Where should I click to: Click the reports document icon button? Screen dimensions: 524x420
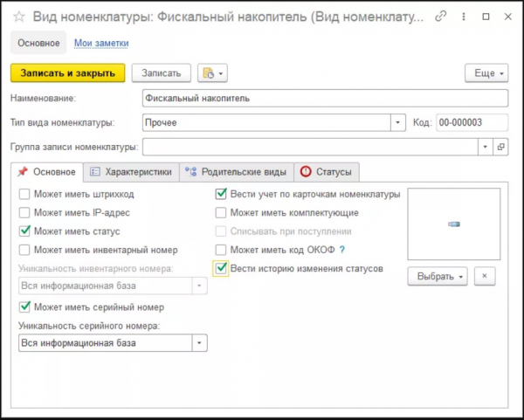point(212,73)
